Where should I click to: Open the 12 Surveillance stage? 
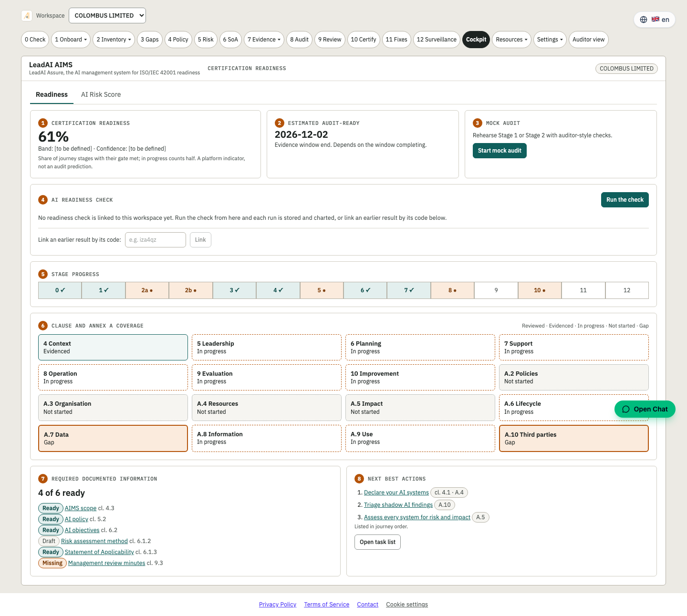437,40
